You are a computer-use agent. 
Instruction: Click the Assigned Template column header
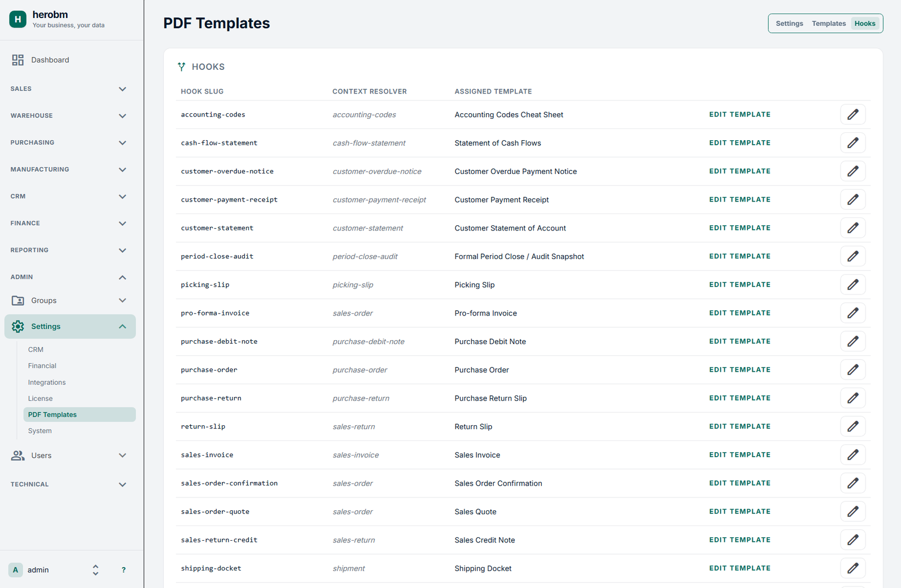click(493, 91)
